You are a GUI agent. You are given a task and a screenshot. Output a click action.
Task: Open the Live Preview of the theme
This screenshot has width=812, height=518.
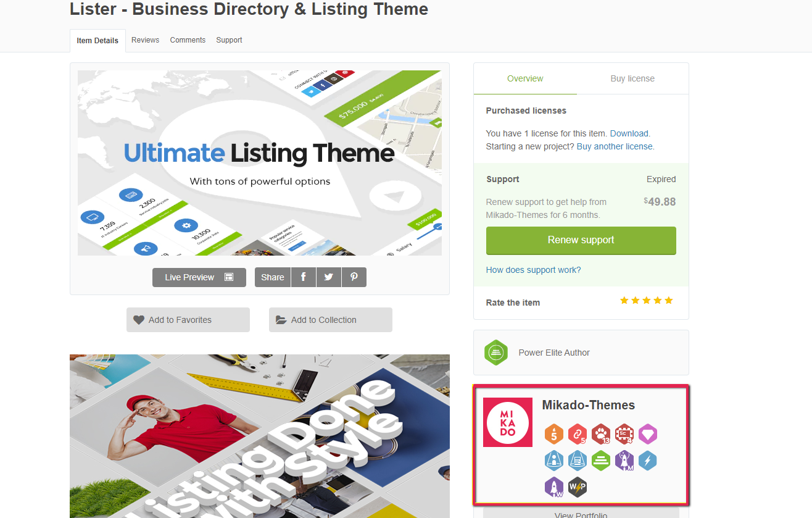[199, 277]
